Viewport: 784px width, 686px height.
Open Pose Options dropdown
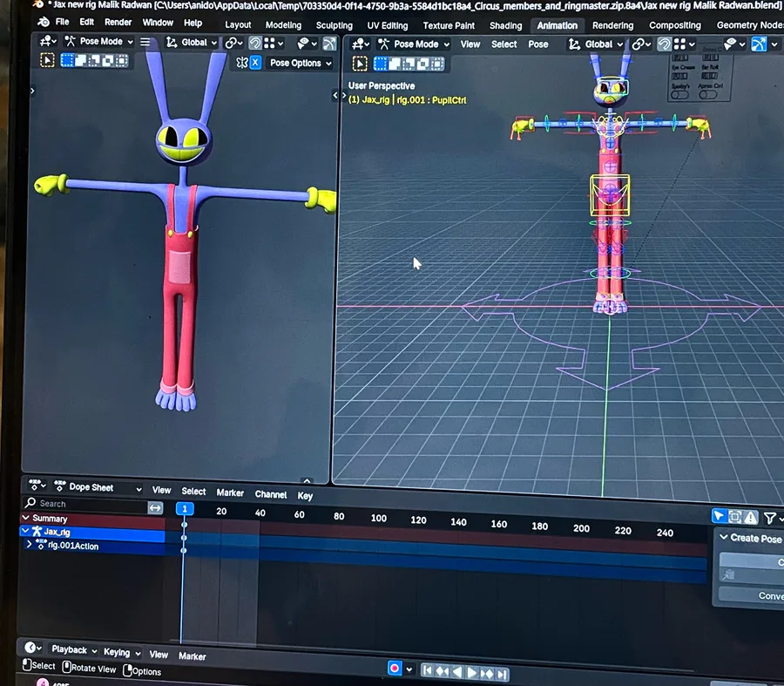pos(300,63)
